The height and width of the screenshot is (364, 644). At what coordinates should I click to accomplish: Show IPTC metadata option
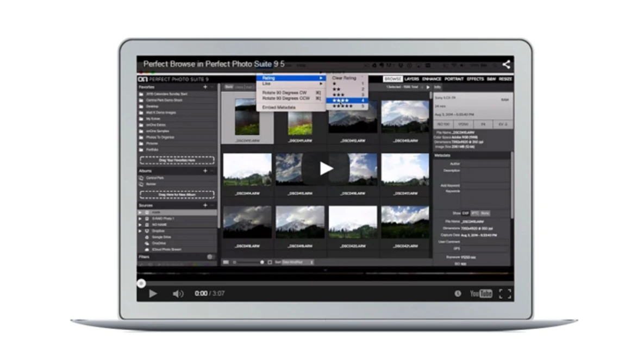[475, 214]
